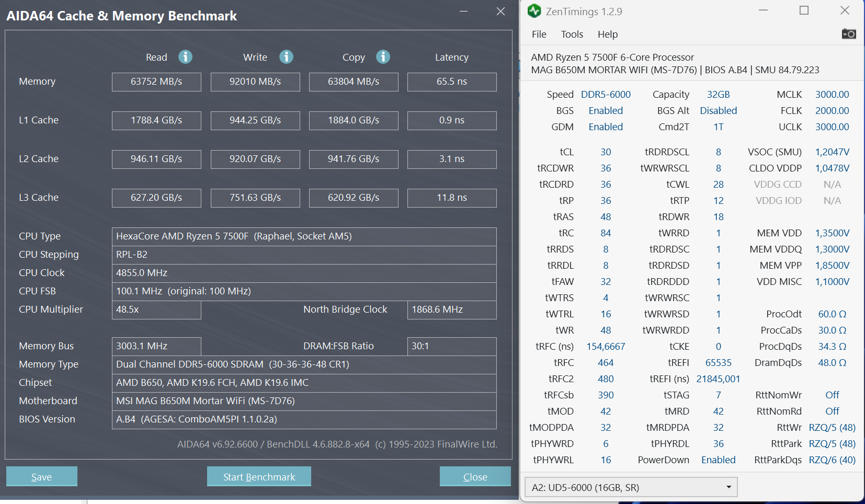Click the MEM VDD value 1,3500V
This screenshot has height=504, width=865.
click(832, 233)
